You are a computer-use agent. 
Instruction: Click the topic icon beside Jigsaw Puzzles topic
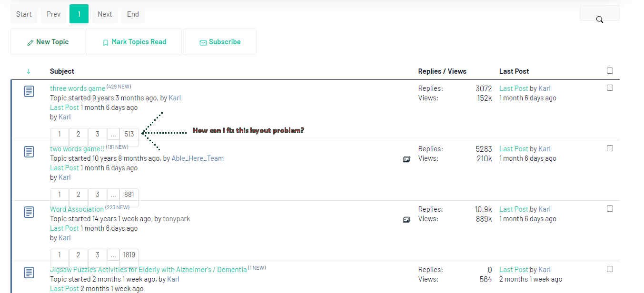pyautogui.click(x=29, y=273)
